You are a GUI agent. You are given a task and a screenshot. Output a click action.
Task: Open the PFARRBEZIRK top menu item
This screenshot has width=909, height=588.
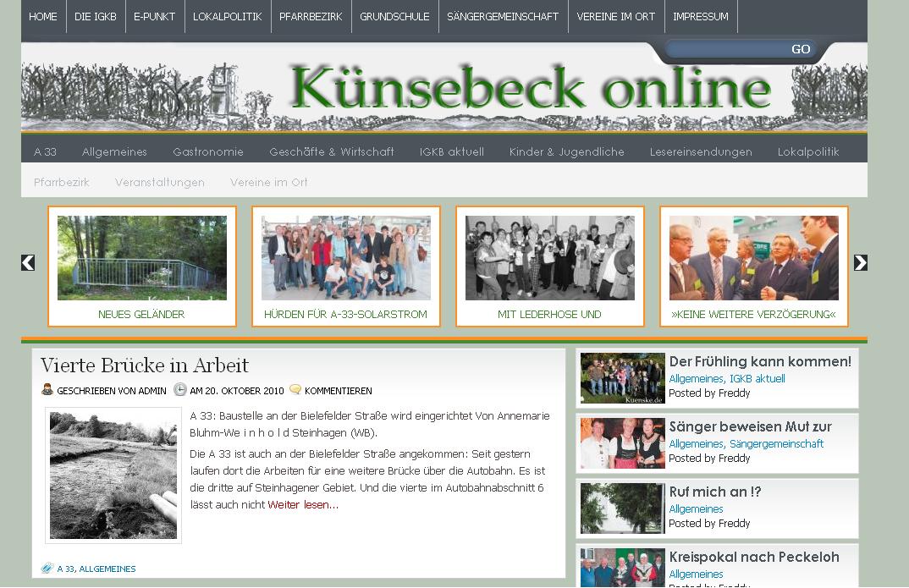[311, 17]
